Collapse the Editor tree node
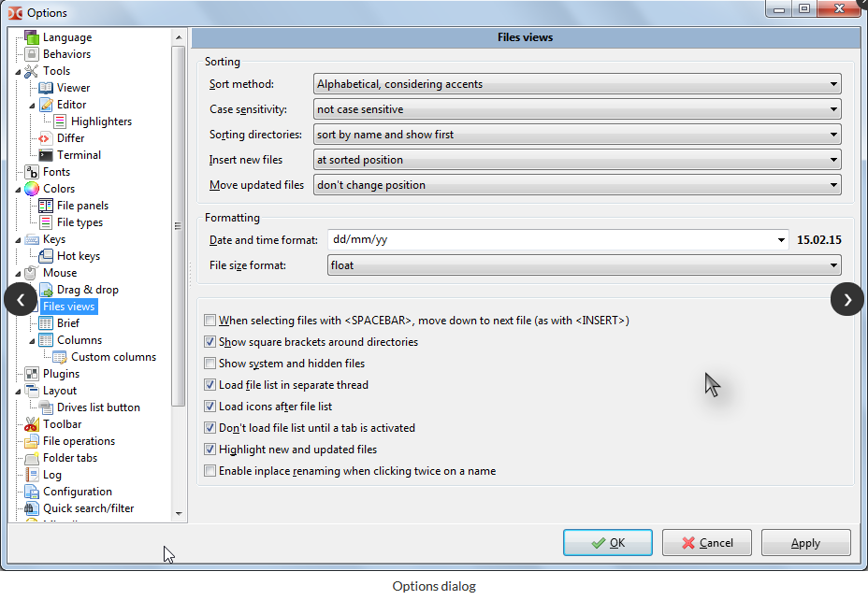Image resolution: width=868 pixels, height=600 pixels. pyautogui.click(x=32, y=106)
